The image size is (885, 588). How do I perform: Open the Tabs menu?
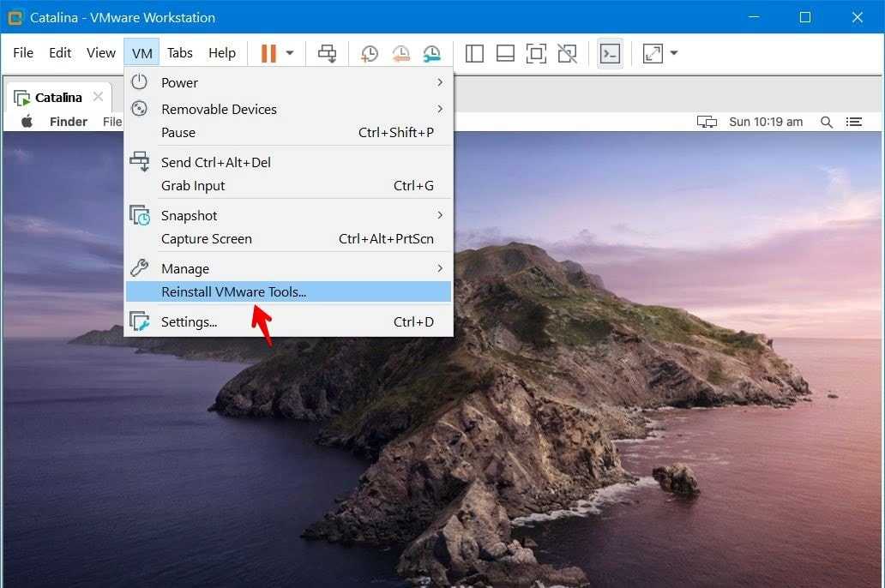tap(180, 53)
